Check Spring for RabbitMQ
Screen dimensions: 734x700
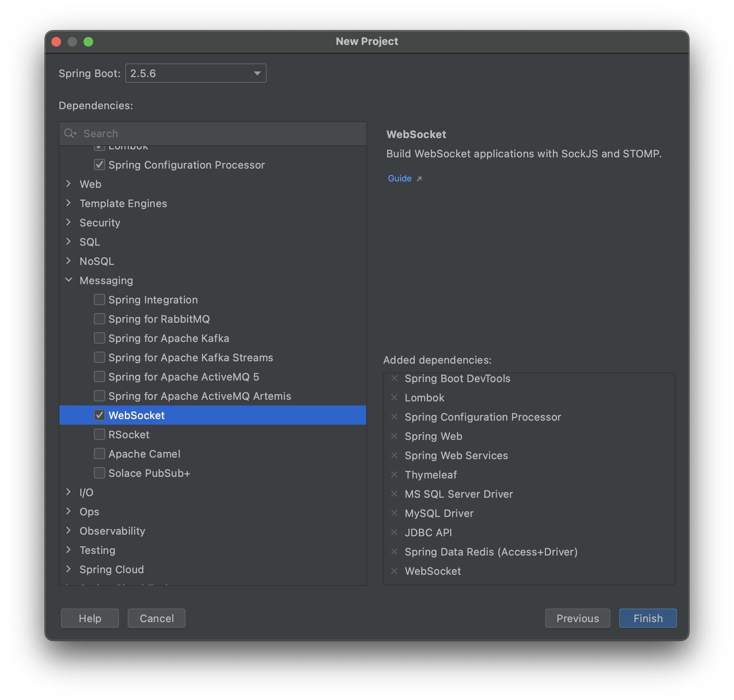click(100, 319)
